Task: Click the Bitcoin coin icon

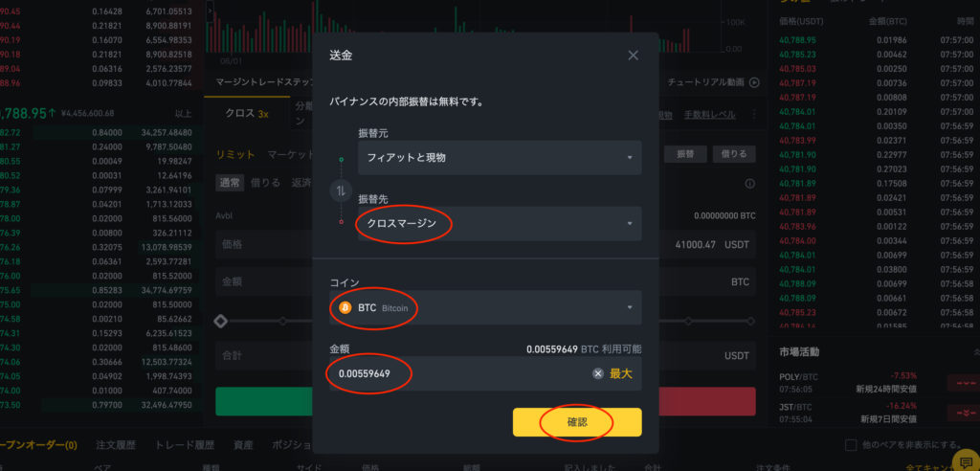Action: pos(345,307)
